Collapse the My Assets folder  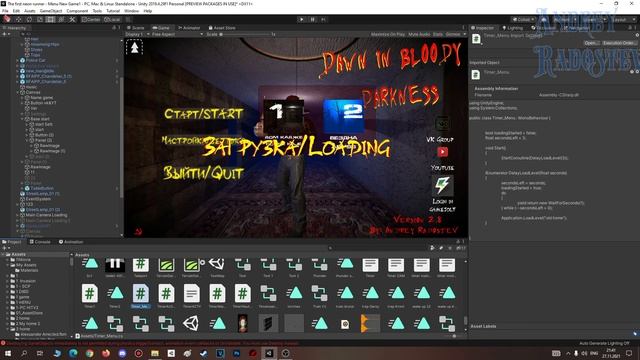[x=8, y=265]
